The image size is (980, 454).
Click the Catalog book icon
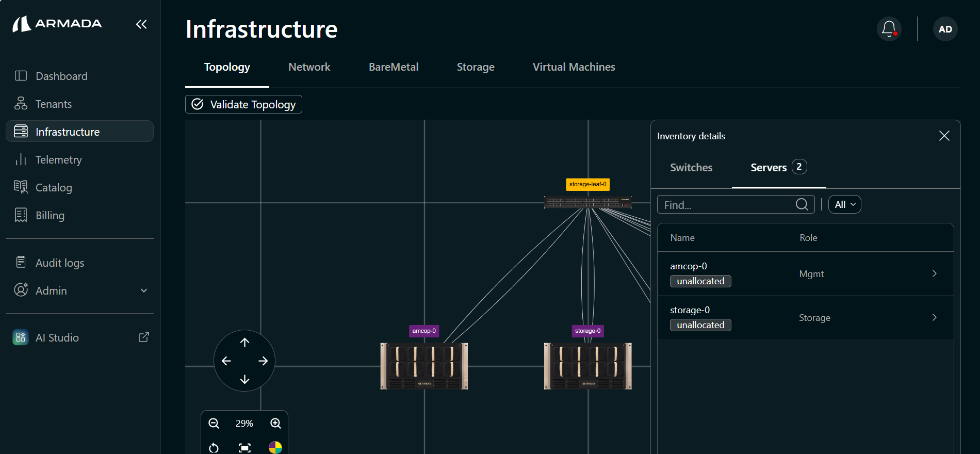click(x=21, y=187)
